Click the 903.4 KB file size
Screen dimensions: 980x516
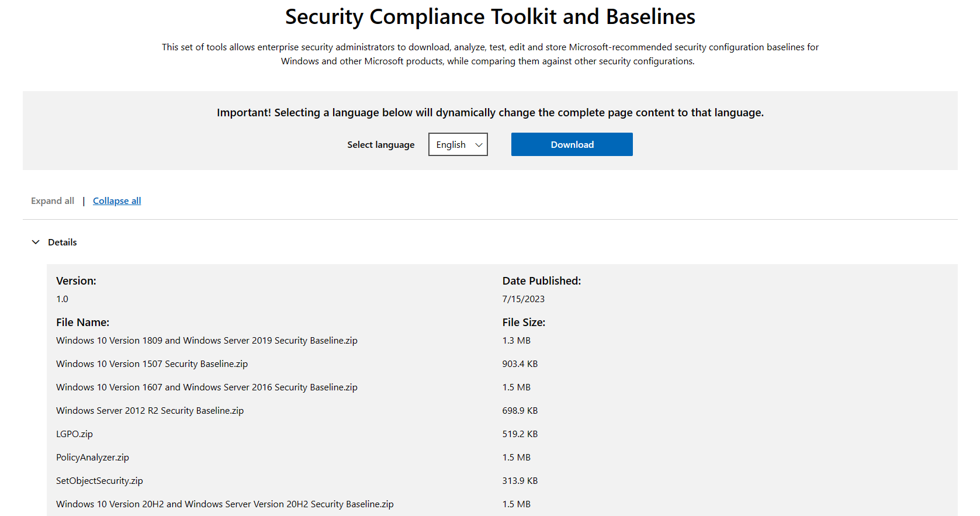(520, 364)
